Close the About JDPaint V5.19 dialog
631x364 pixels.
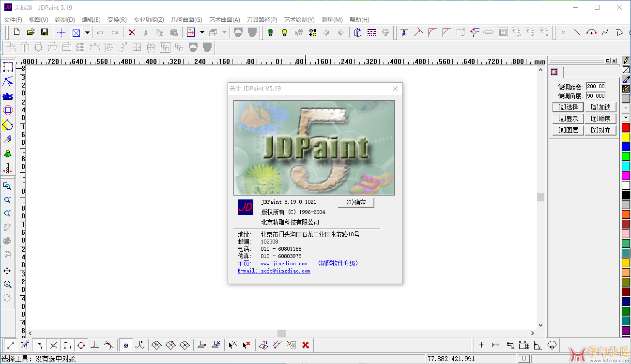coord(395,89)
